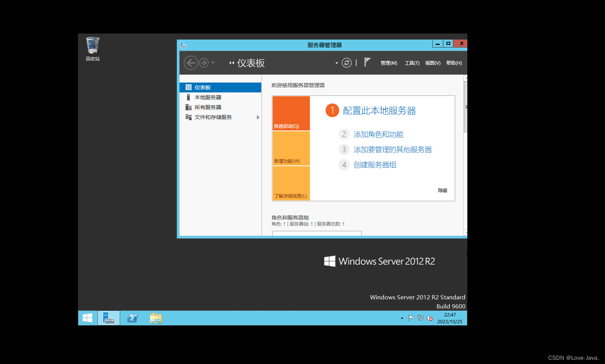Click the back navigation arrow in Server Manager

[x=191, y=63]
